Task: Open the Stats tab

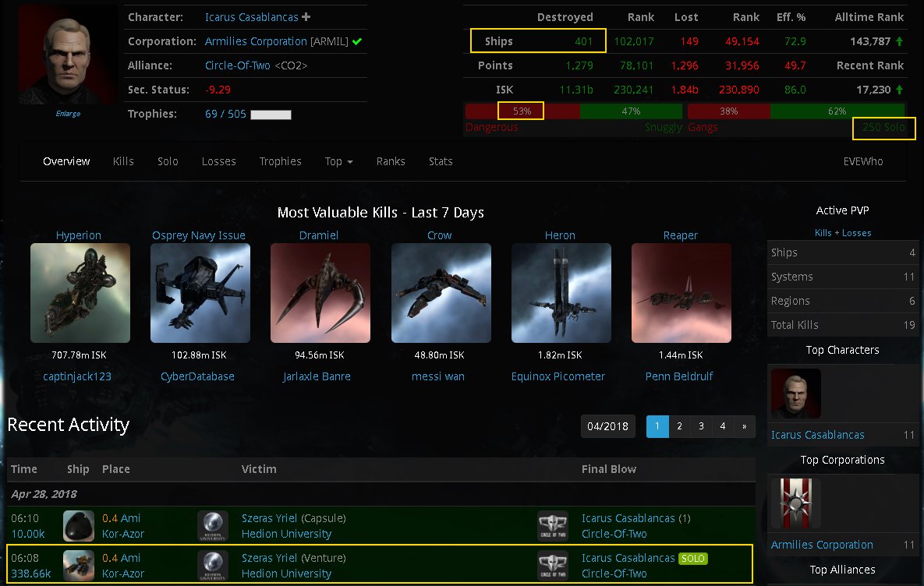Action: tap(441, 161)
